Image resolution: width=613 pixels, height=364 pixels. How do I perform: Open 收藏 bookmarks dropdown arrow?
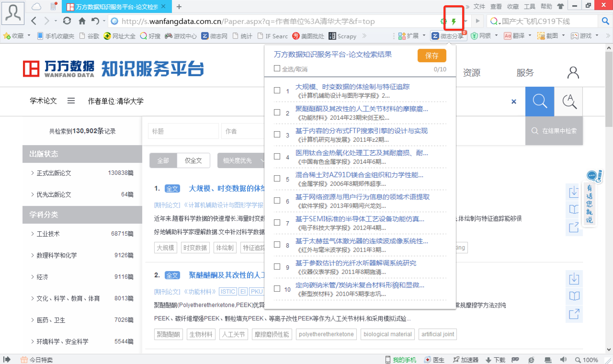(x=29, y=36)
